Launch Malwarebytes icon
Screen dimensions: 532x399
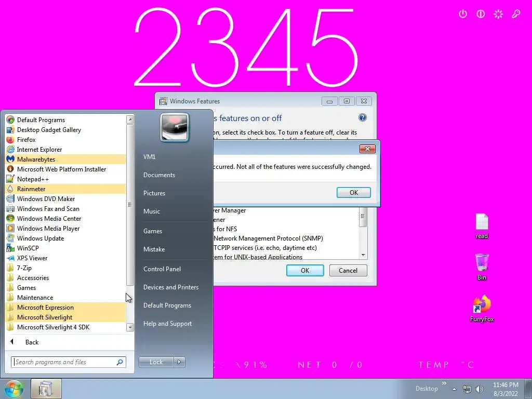coord(10,159)
